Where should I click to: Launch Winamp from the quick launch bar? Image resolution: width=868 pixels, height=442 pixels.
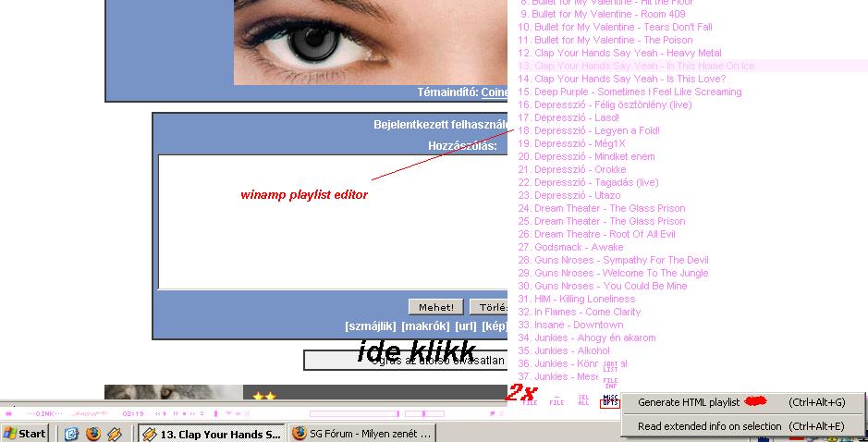(x=115, y=433)
